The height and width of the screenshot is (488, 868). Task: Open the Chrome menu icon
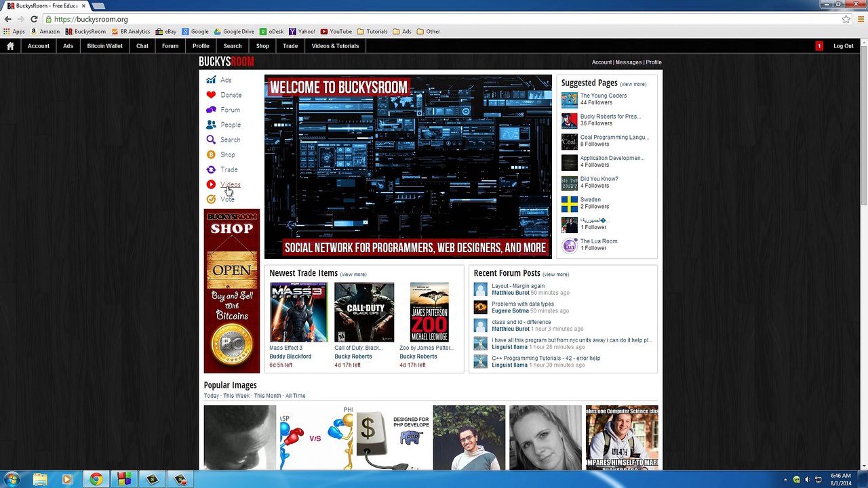click(859, 19)
